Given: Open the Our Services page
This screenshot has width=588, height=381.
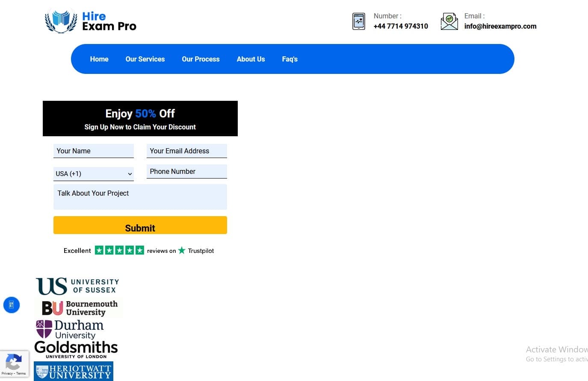Looking at the screenshot, I should [x=145, y=59].
